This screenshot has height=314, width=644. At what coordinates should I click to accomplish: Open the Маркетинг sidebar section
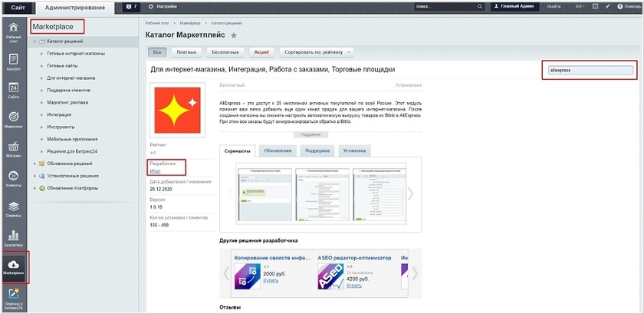pyautogui.click(x=14, y=120)
